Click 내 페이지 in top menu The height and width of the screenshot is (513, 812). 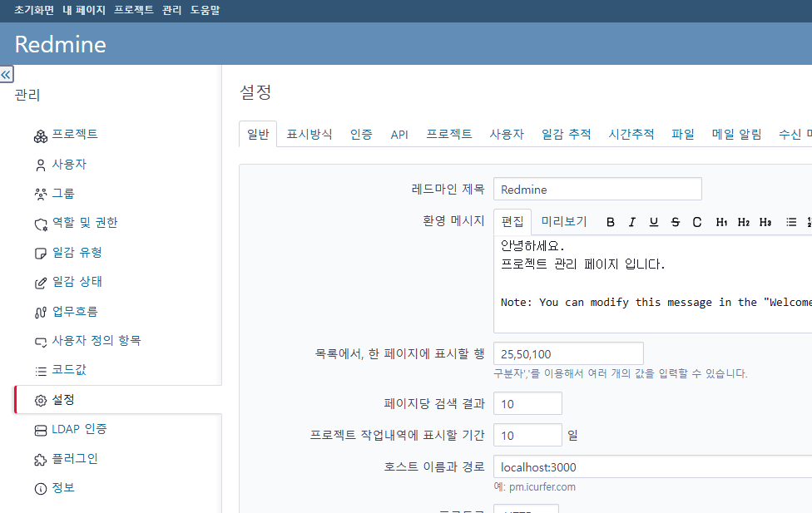(x=84, y=10)
